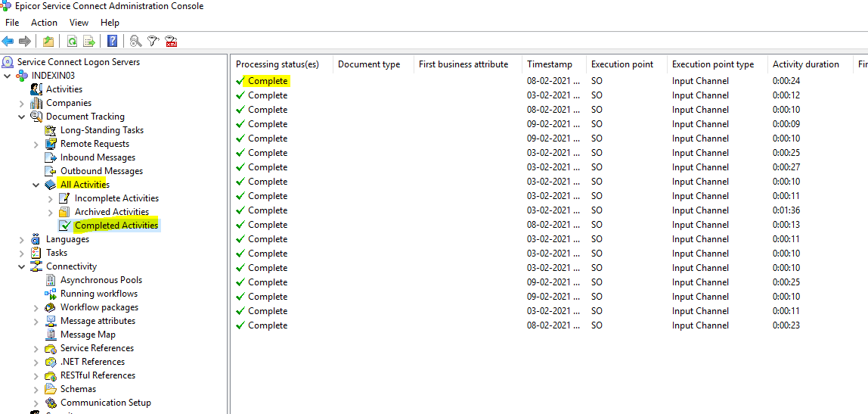Select Service Connect Logon Servers root node
This screenshot has width=868, height=414.
click(78, 62)
